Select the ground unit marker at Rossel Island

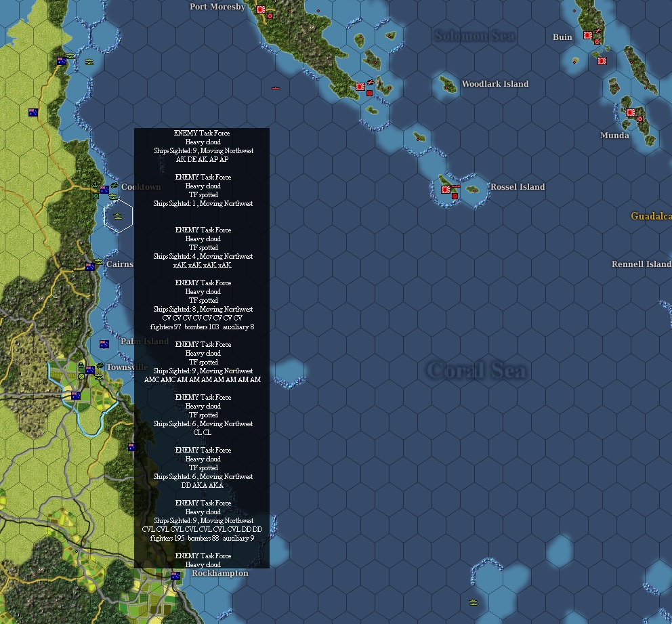(x=455, y=196)
